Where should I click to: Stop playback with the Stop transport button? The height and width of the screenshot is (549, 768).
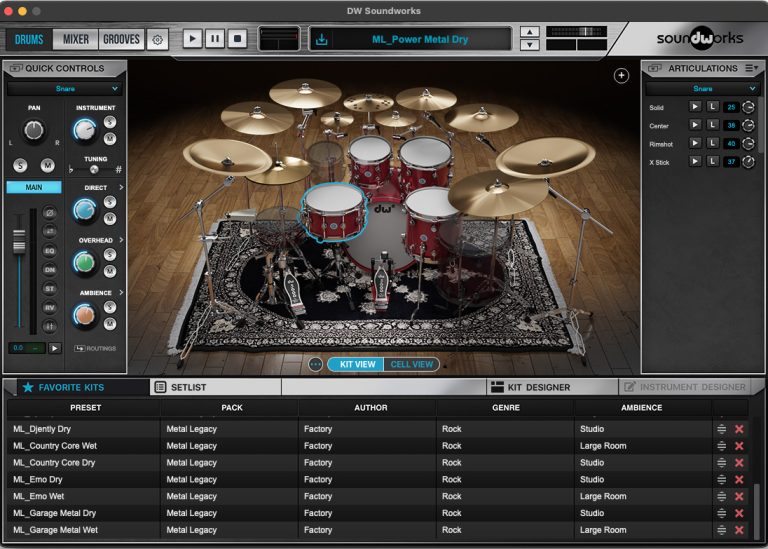point(238,39)
